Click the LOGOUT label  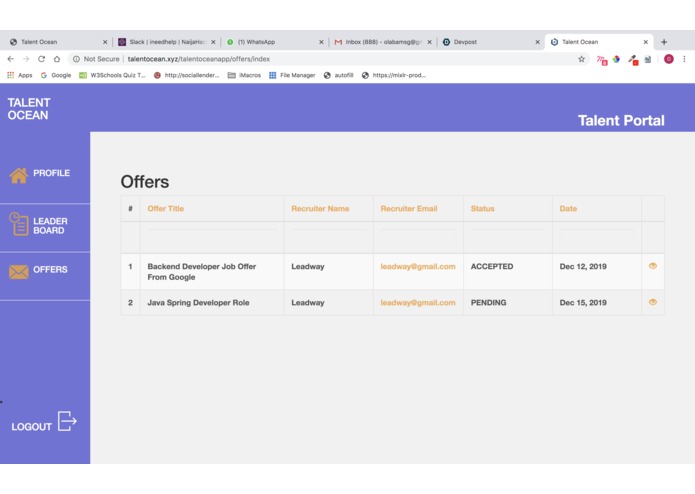[x=31, y=427]
